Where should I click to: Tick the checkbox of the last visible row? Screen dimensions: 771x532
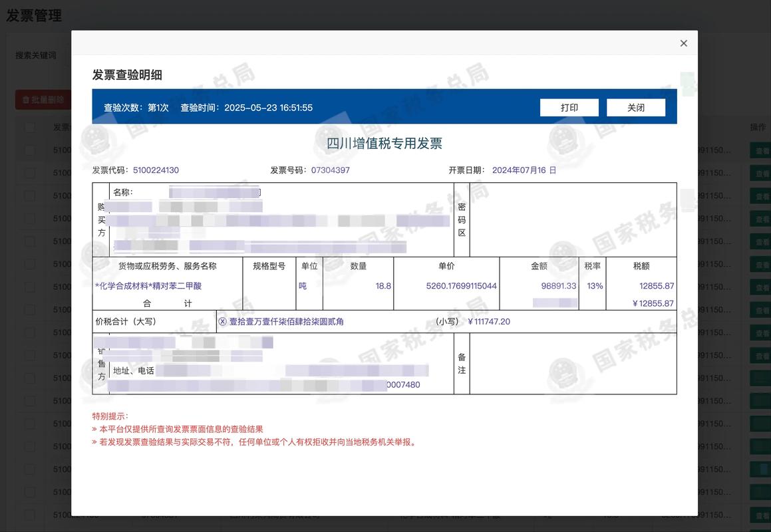(29, 514)
